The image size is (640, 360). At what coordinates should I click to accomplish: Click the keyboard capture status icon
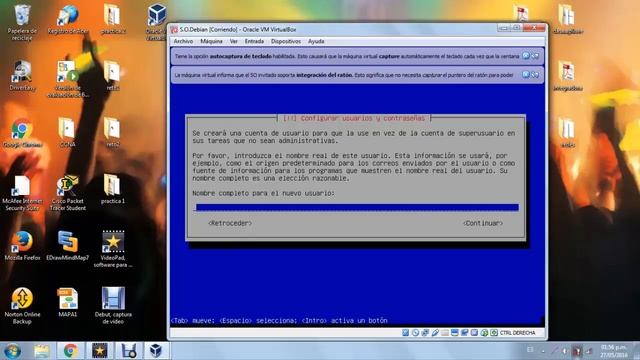(494, 333)
